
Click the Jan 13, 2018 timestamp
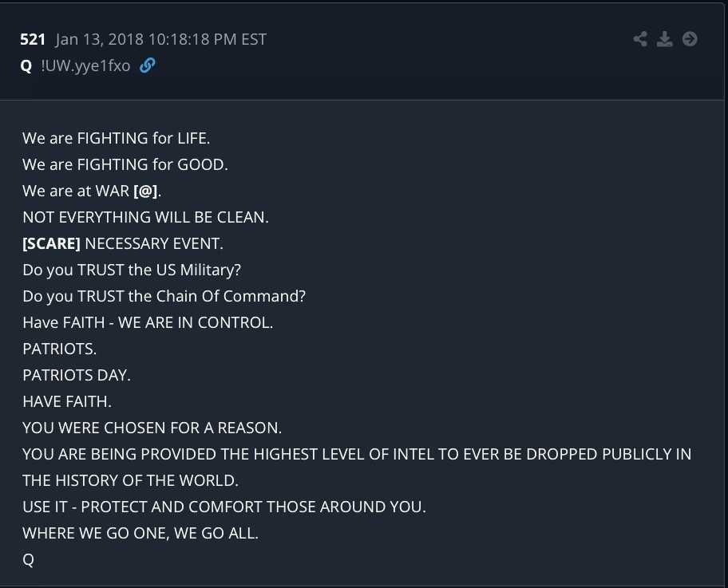(x=160, y=40)
